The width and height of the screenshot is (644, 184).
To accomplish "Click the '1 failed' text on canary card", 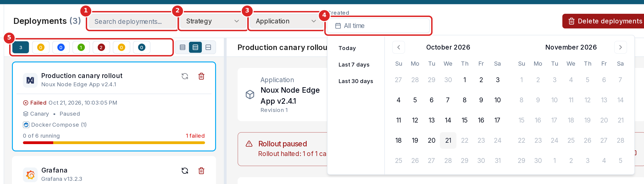I will 195,136.
